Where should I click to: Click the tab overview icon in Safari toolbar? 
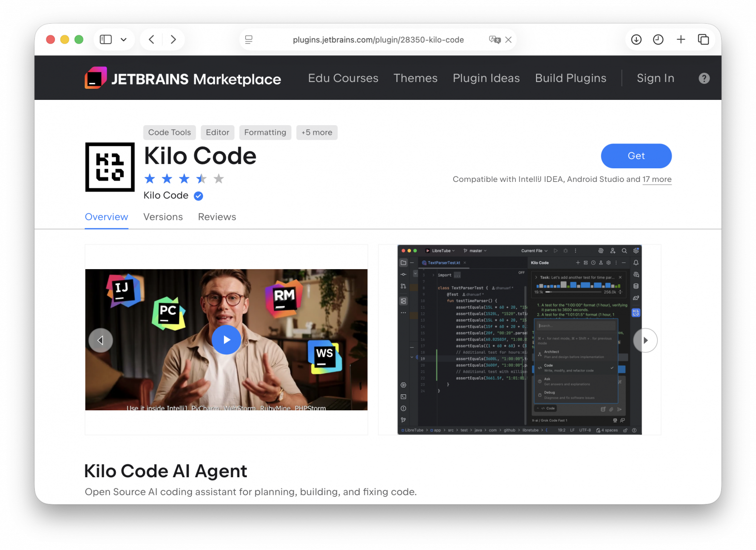click(x=703, y=39)
